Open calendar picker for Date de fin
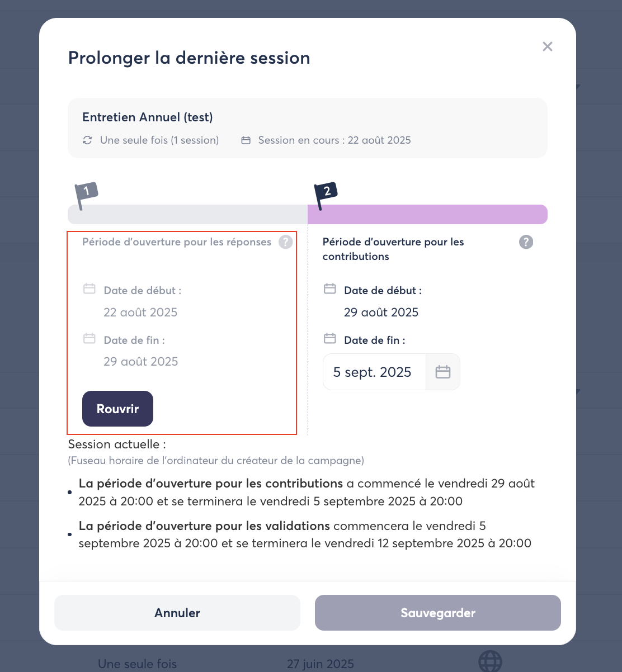Viewport: 622px width, 672px height. coord(443,372)
